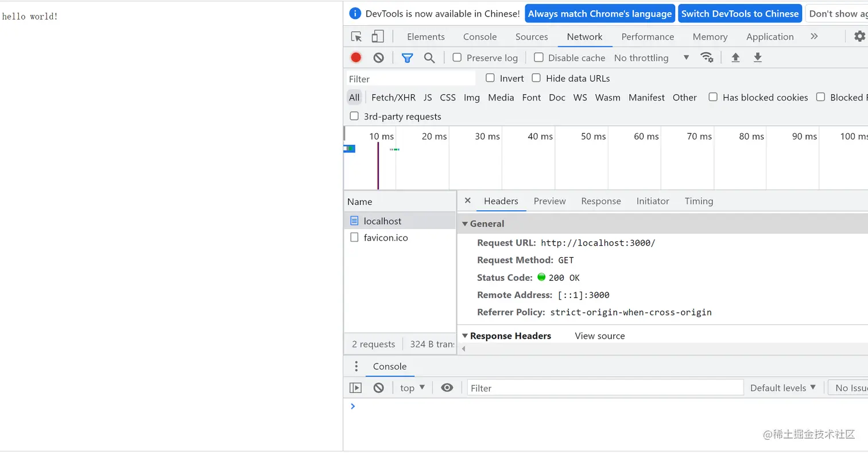The width and height of the screenshot is (868, 453).
Task: Switch to the Console panel tab
Action: coord(480,37)
